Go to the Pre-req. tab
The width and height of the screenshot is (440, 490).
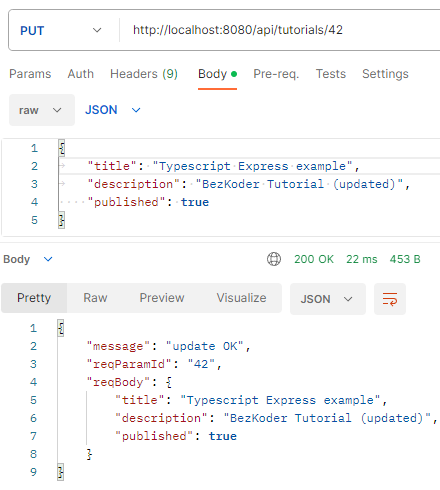(x=276, y=74)
